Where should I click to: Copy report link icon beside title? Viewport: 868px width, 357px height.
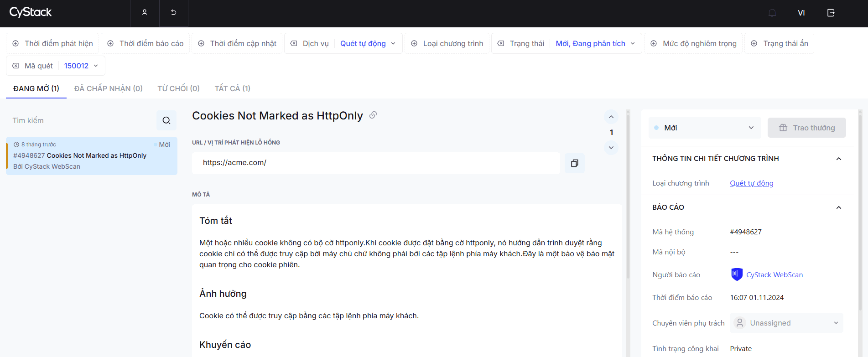coord(373,115)
